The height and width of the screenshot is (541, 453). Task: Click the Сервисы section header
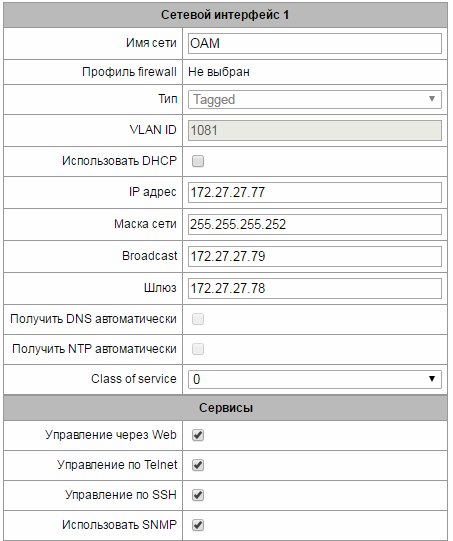[225, 407]
